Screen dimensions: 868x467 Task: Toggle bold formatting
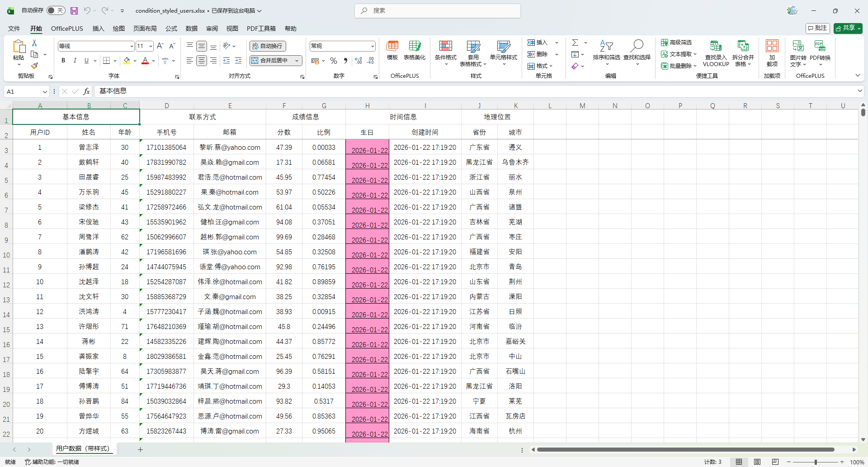[63, 61]
